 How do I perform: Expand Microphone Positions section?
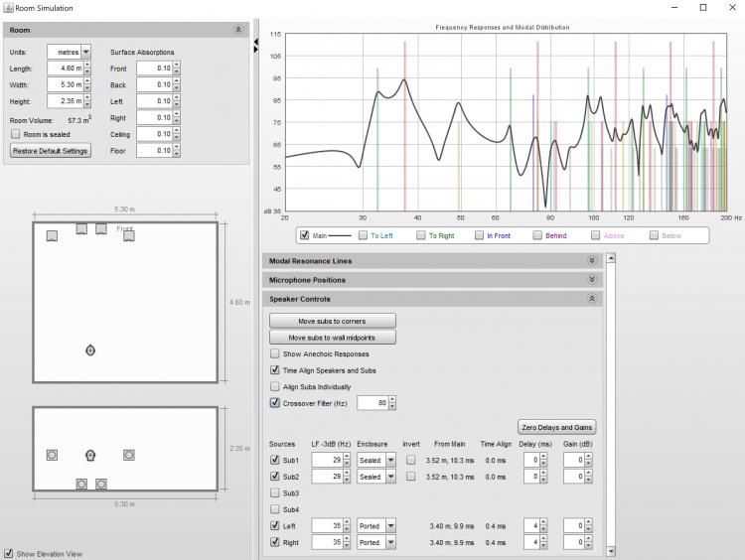(592, 280)
